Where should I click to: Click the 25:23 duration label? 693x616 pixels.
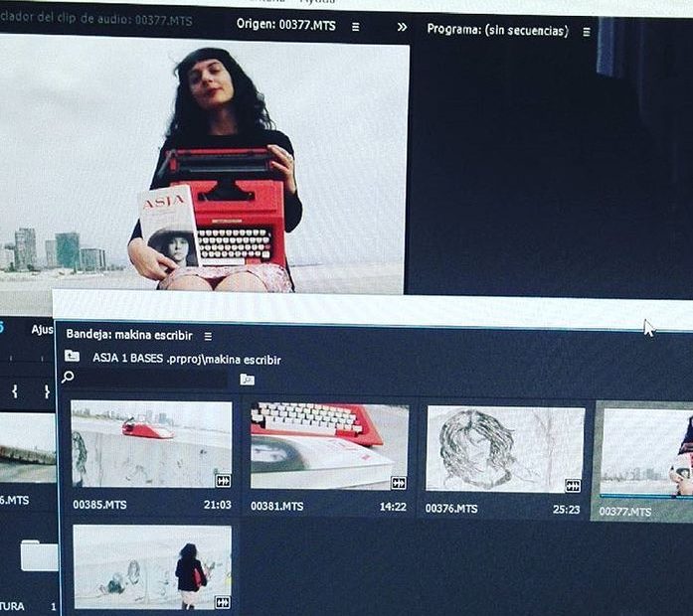click(566, 510)
